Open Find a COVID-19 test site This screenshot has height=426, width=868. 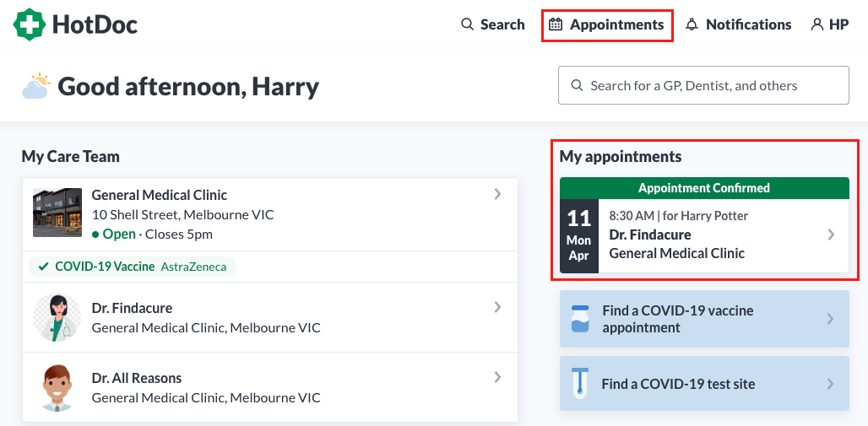[x=704, y=383]
